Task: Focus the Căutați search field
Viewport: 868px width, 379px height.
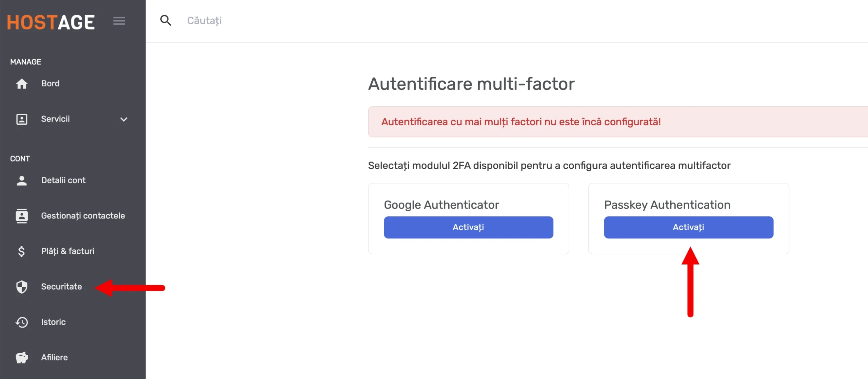Action: coord(509,21)
